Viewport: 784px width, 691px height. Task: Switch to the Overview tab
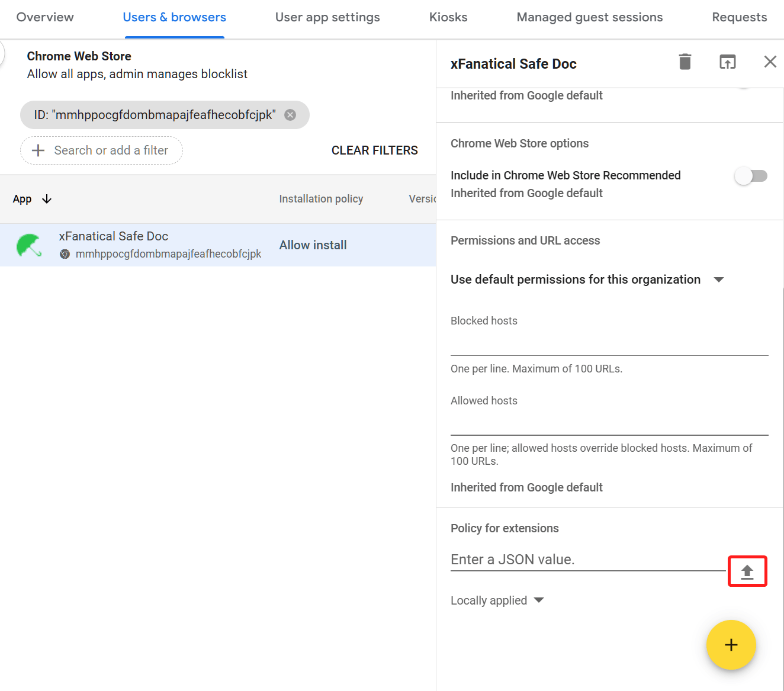[45, 17]
